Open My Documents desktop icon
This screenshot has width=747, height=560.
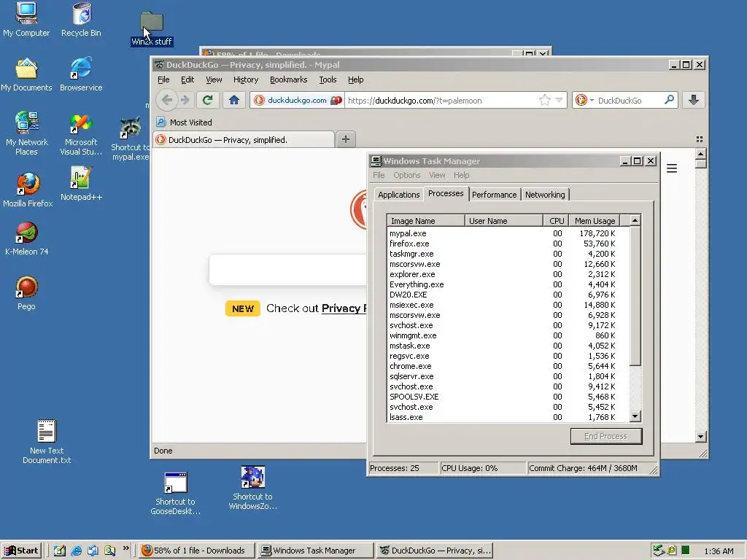pyautogui.click(x=26, y=74)
